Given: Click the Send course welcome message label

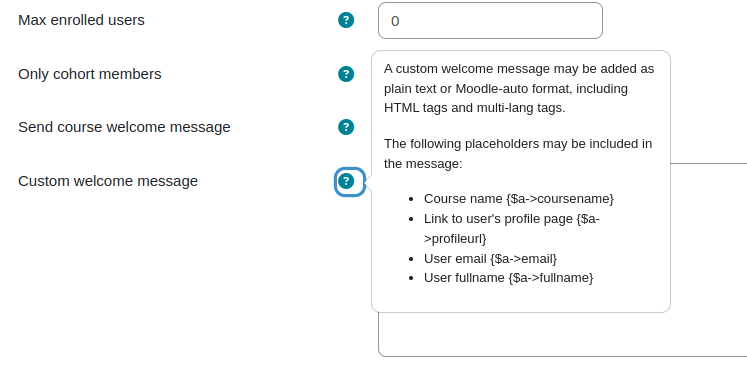Looking at the screenshot, I should pyautogui.click(x=124, y=127).
